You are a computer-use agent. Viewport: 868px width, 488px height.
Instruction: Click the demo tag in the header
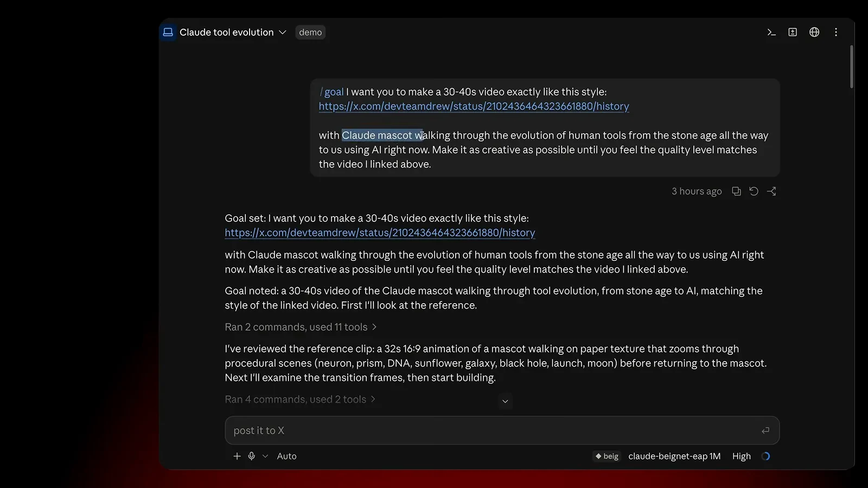tap(310, 33)
